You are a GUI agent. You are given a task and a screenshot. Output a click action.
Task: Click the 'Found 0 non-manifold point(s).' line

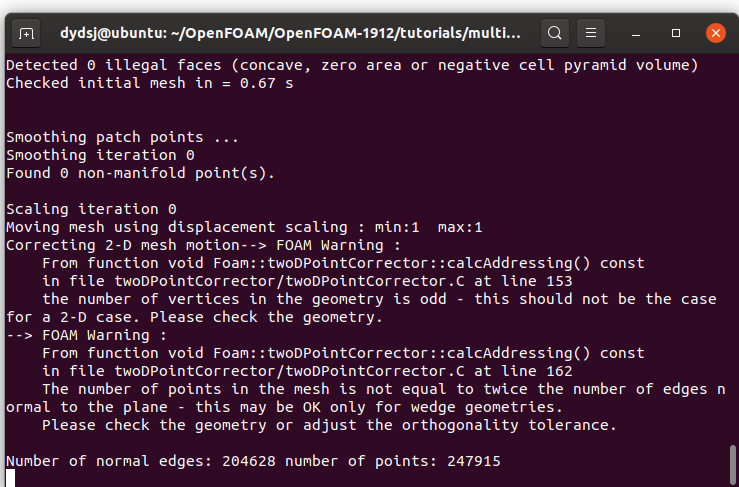click(140, 173)
